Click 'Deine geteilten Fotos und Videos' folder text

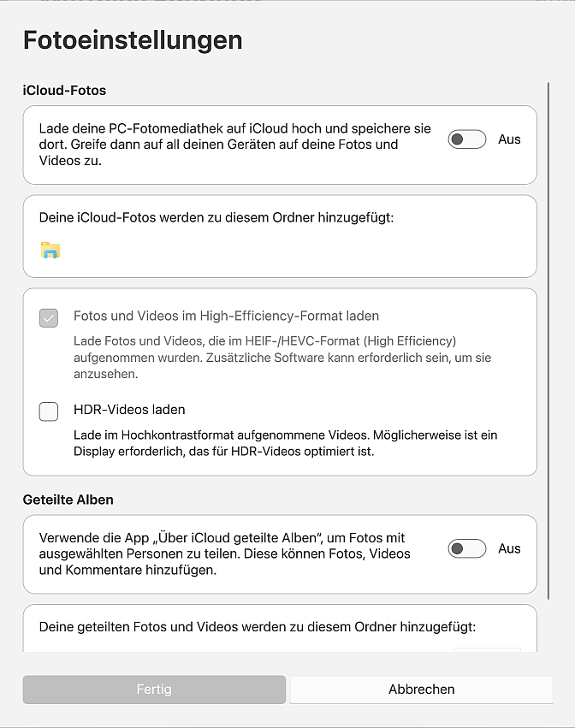tap(257, 627)
